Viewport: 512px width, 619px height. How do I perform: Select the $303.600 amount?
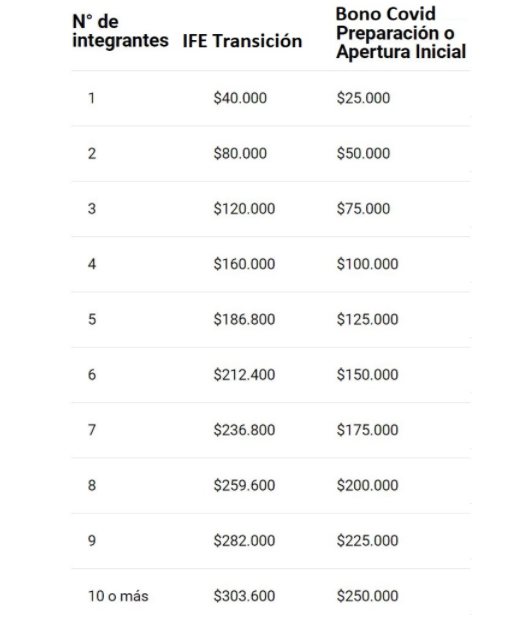click(x=244, y=596)
